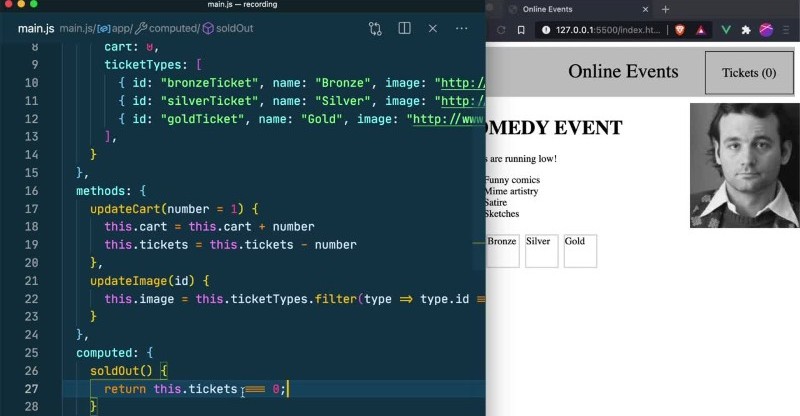Focus the 127.0.0.1:5500 address bar
This screenshot has width=800, height=416.
(608, 30)
